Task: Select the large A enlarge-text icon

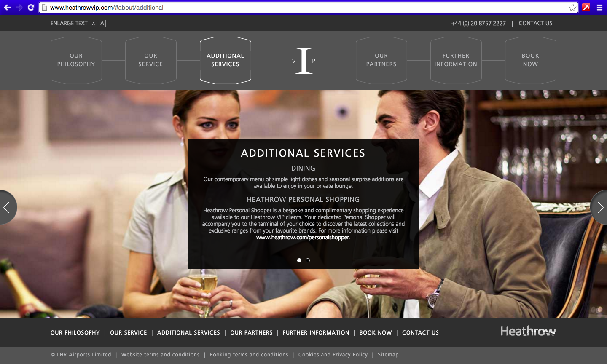Action: [x=102, y=24]
